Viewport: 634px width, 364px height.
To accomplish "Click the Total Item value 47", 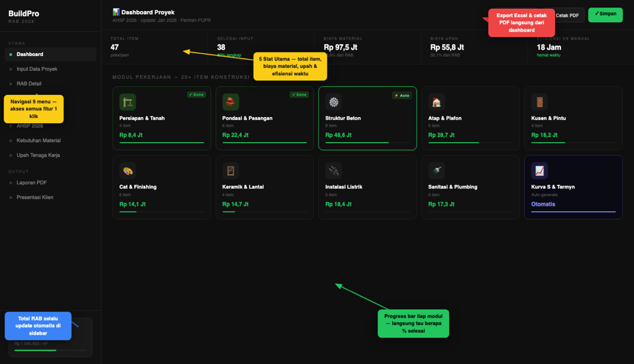I will pyautogui.click(x=114, y=47).
